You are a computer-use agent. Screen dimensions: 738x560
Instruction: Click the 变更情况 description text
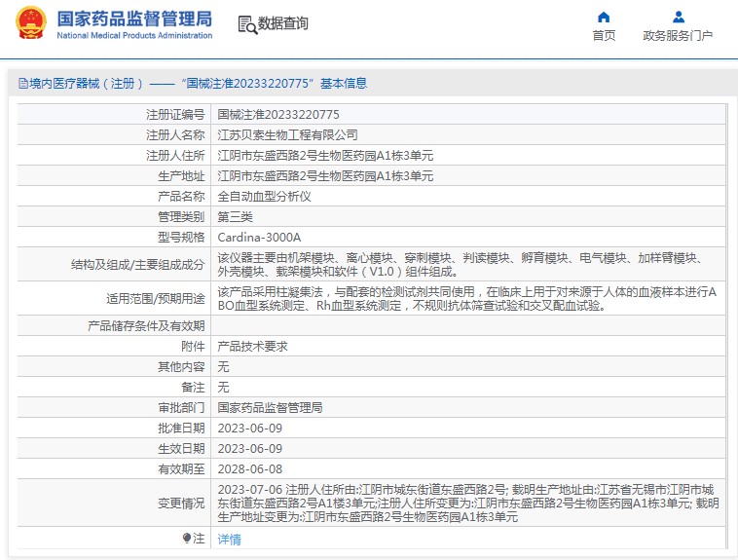click(x=467, y=504)
